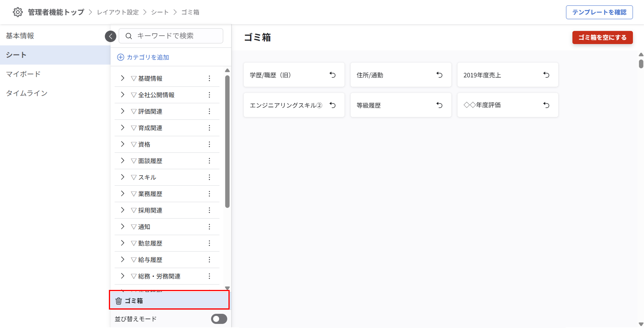The height and width of the screenshot is (328, 644).
Task: Open more options for 評価関連 category
Action: (209, 111)
